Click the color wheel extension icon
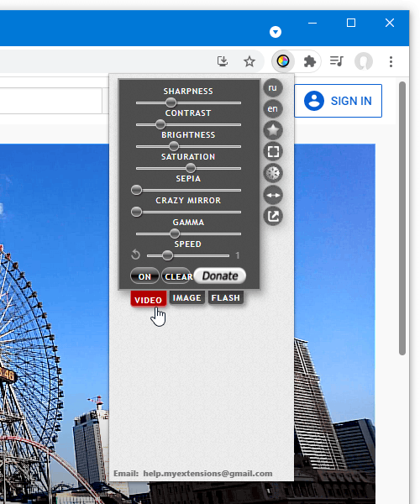The width and height of the screenshot is (420, 504). pos(283,60)
